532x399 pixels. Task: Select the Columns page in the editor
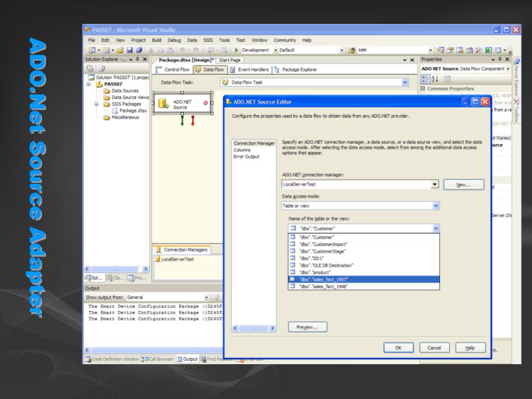tap(242, 150)
